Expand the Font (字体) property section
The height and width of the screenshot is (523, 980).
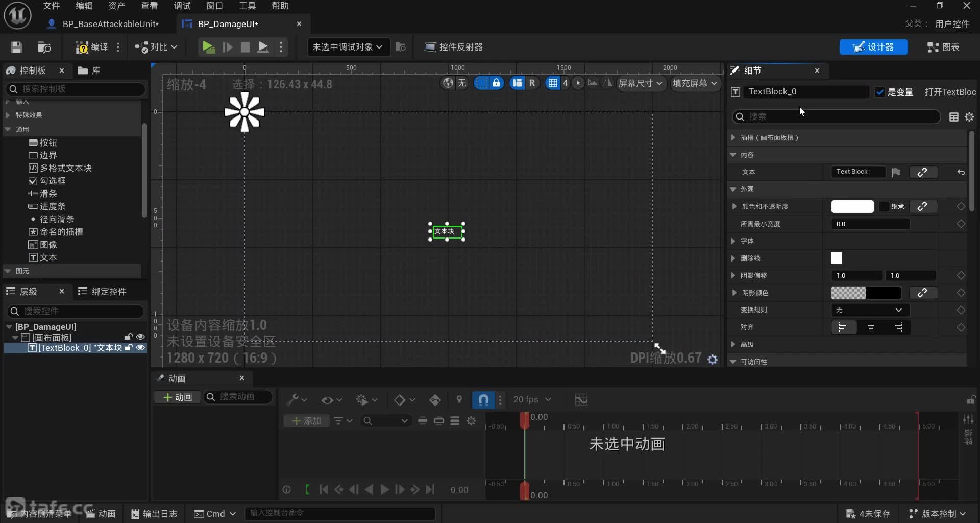[x=733, y=241]
